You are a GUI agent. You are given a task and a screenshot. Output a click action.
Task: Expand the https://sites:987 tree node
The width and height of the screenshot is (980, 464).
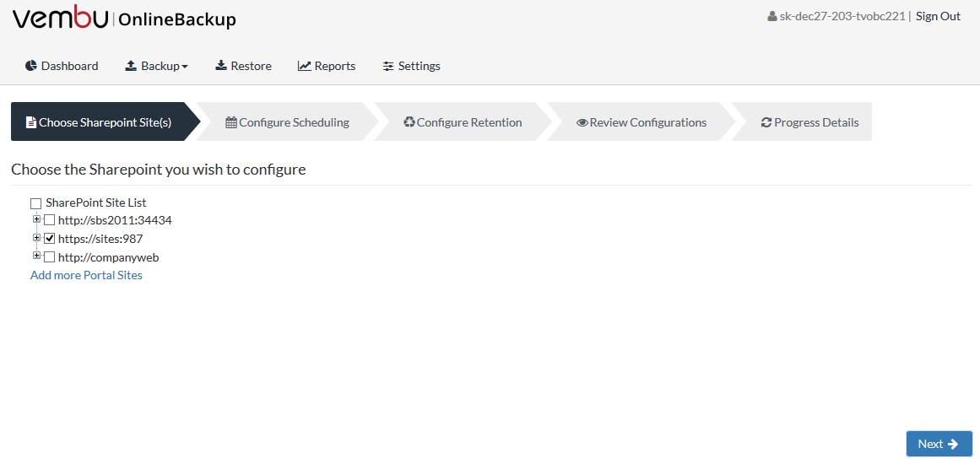tap(37, 237)
